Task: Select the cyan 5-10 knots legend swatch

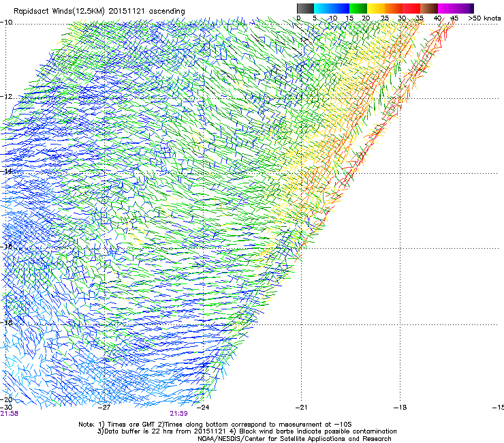Action: pos(323,8)
